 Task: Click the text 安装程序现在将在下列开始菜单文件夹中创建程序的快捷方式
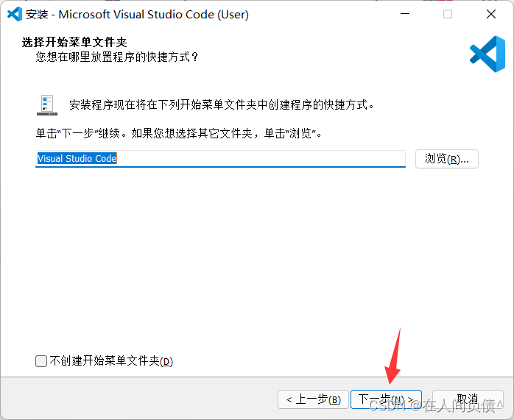point(222,105)
